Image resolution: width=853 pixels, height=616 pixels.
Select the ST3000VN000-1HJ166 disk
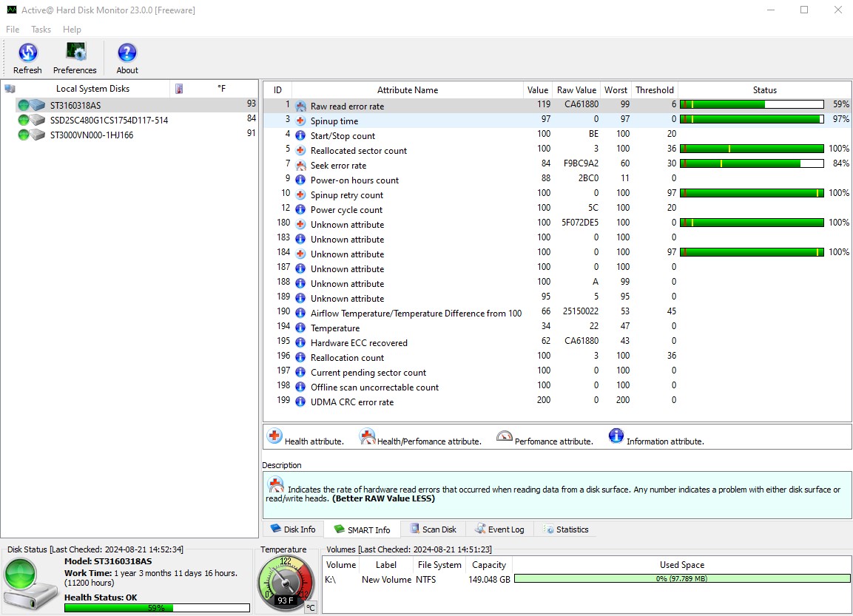(x=92, y=135)
